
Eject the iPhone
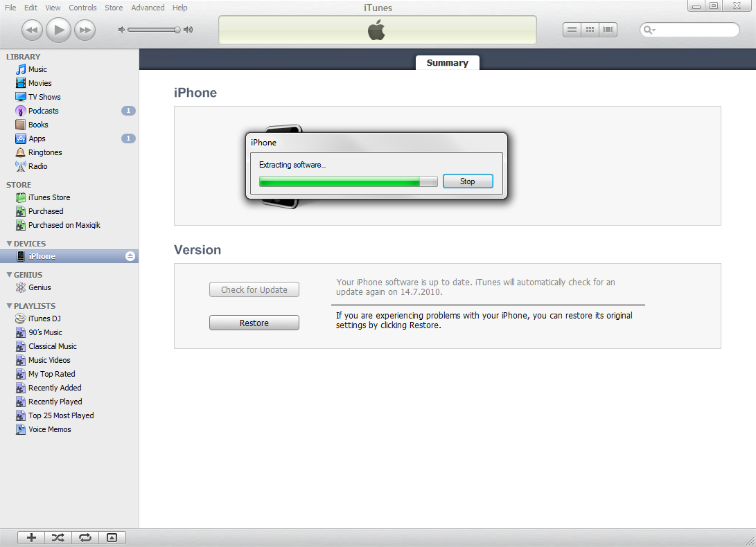coord(130,256)
